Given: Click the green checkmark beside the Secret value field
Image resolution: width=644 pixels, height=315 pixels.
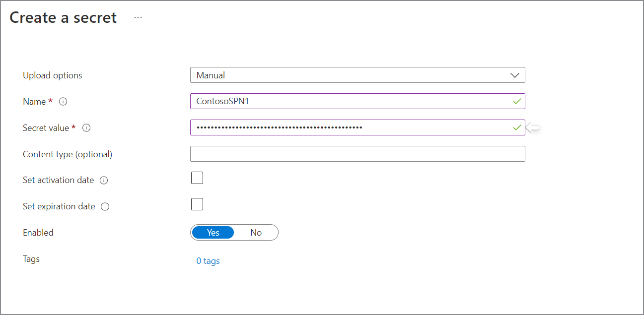Looking at the screenshot, I should (x=517, y=127).
